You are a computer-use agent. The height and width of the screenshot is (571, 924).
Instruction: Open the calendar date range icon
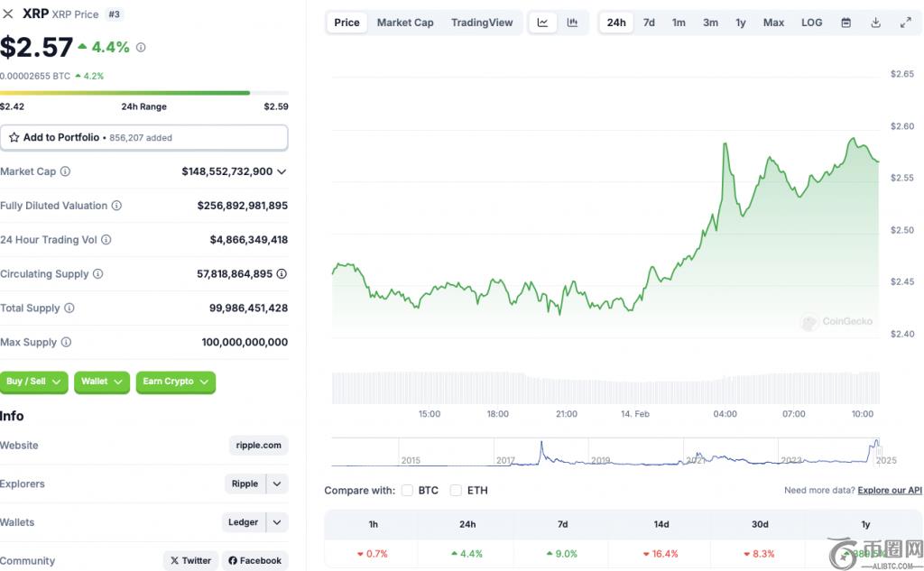pos(845,23)
